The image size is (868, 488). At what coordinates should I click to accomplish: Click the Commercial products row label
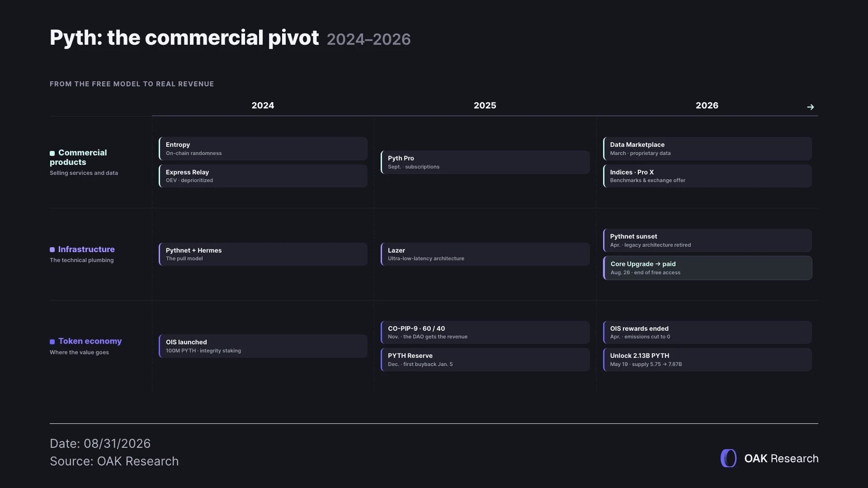[x=78, y=157]
